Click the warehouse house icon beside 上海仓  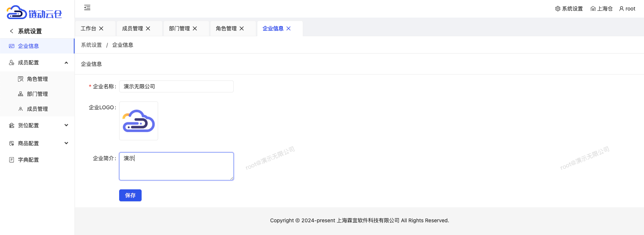[x=593, y=9]
